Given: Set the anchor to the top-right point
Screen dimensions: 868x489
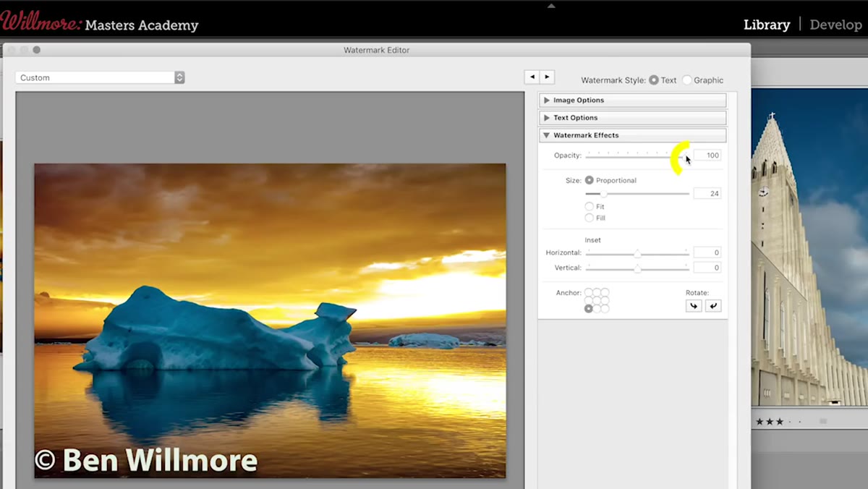Looking at the screenshot, I should click(605, 292).
